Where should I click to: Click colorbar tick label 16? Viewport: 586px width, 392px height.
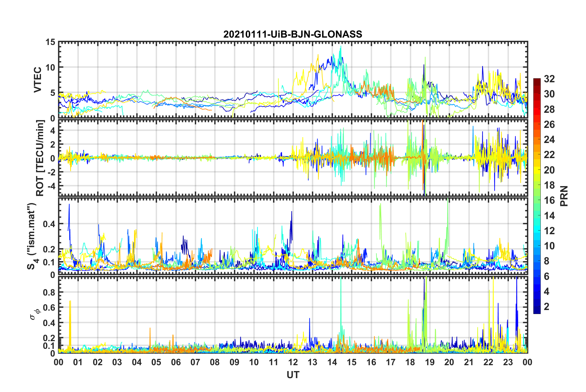tap(549, 200)
